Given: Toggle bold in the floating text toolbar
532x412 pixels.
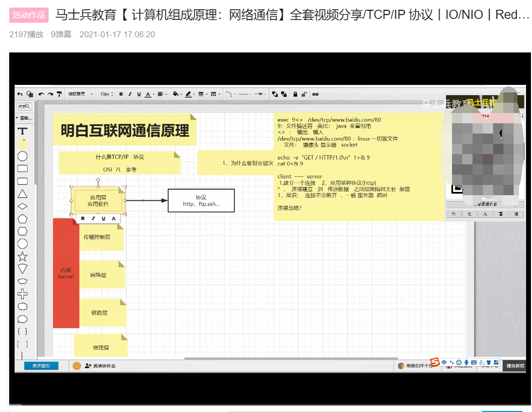Looking at the screenshot, I should 83,218.
